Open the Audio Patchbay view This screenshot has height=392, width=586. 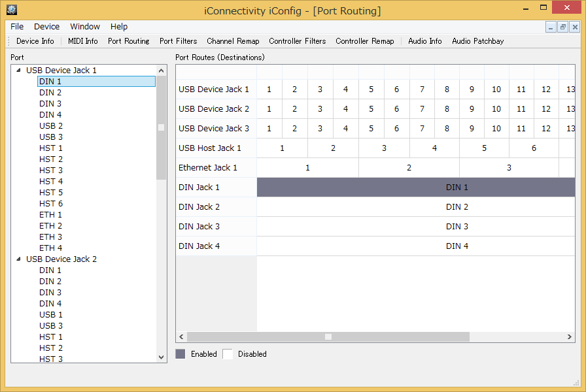[477, 41]
